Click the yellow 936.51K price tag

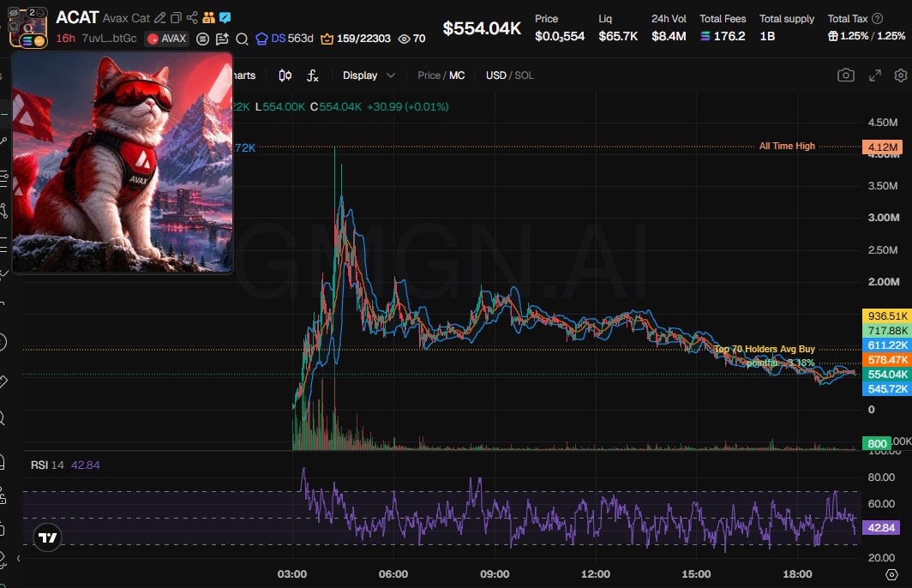886,315
